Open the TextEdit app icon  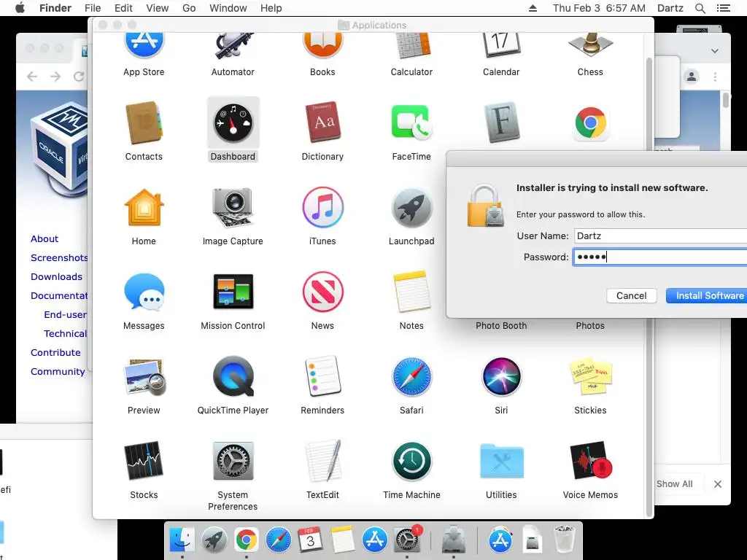(322, 461)
